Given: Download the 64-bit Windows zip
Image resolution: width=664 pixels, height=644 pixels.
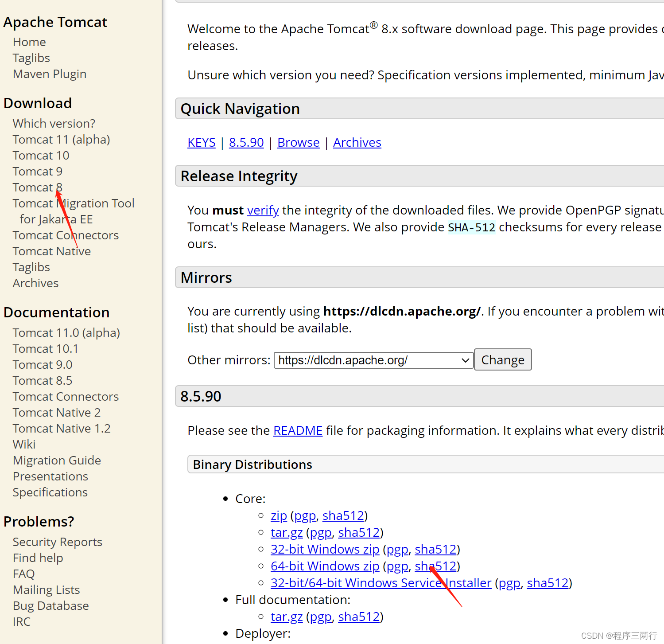Looking at the screenshot, I should 325,566.
